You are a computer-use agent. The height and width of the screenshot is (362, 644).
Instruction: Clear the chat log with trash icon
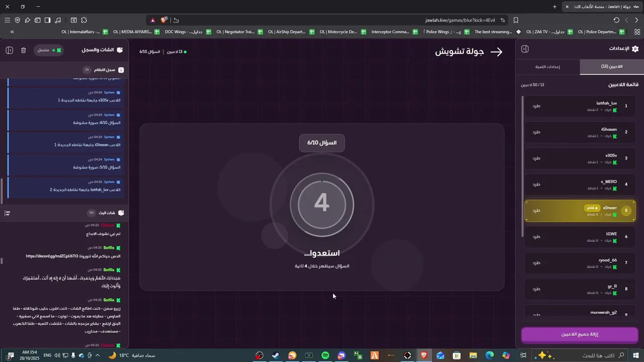coord(24,50)
